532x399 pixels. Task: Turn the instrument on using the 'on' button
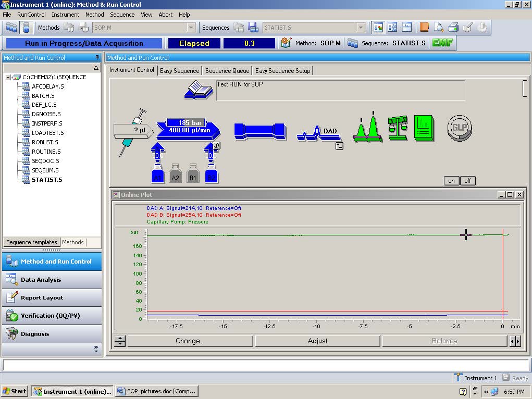(450, 181)
